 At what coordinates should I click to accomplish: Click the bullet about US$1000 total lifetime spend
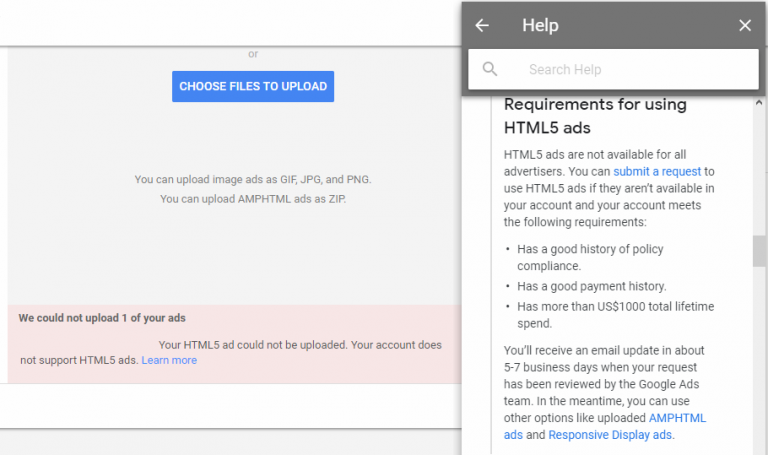pyautogui.click(x=616, y=315)
